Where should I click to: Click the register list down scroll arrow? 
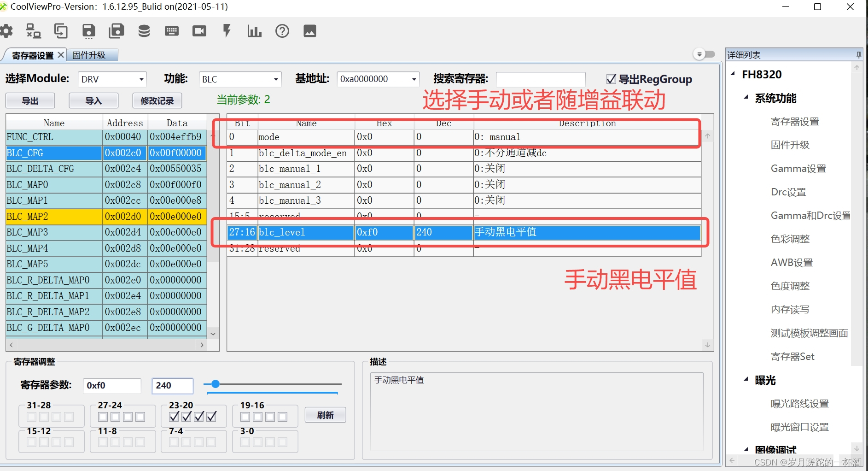point(213,333)
